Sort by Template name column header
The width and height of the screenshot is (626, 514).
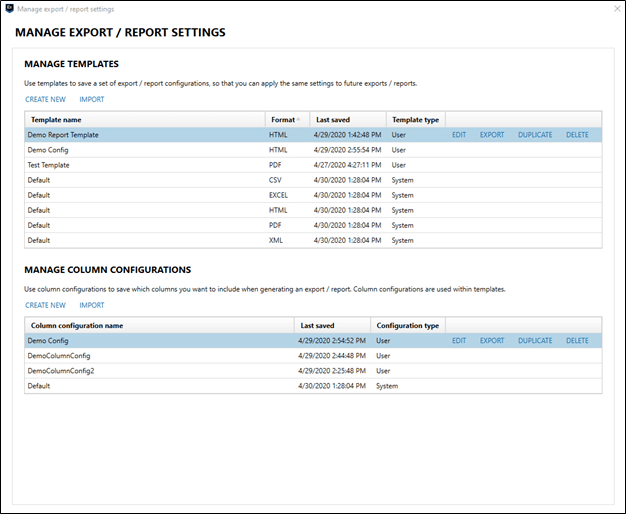point(145,120)
